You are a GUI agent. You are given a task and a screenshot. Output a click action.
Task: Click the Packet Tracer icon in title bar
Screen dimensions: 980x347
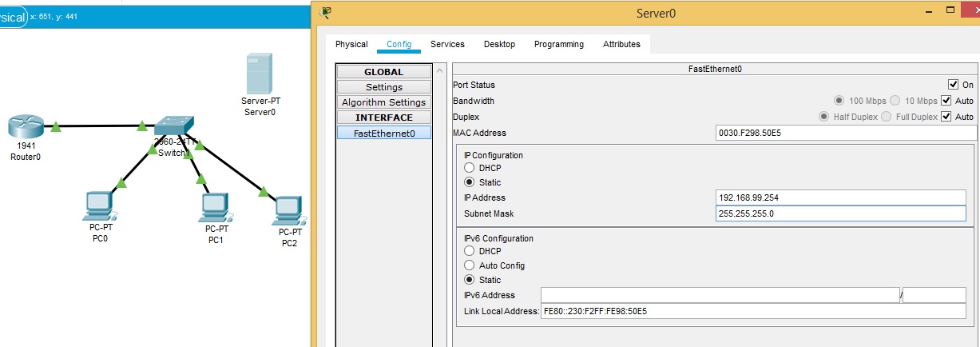click(x=325, y=12)
